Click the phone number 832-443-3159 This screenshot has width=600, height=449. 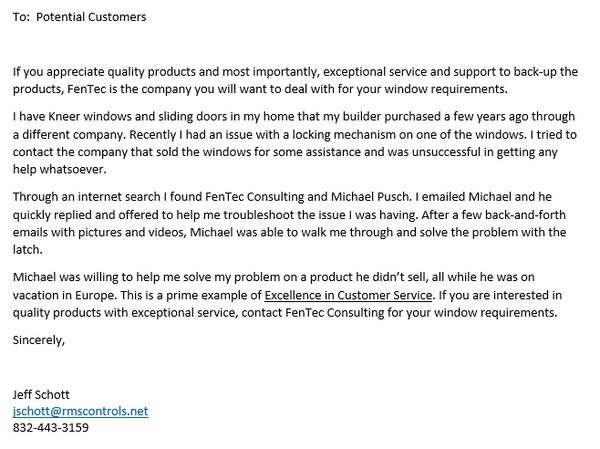point(51,428)
